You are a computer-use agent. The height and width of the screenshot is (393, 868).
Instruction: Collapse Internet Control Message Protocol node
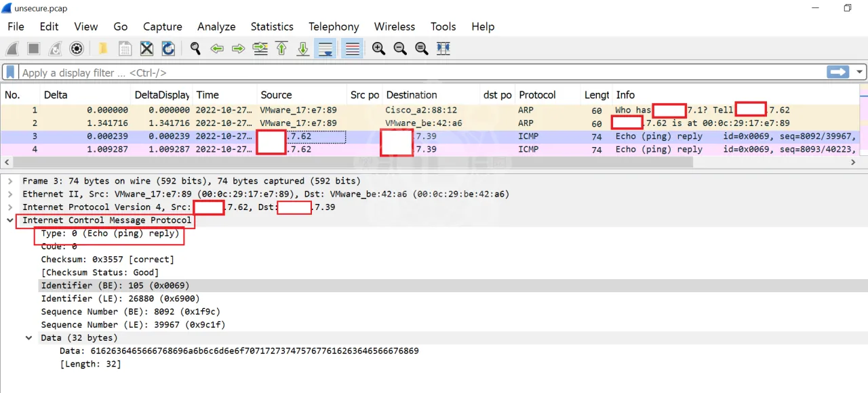click(10, 220)
